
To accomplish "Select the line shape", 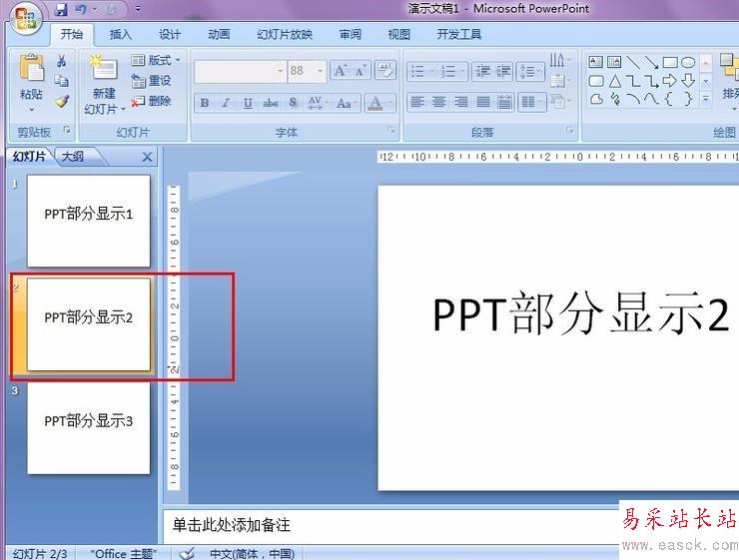I will pyautogui.click(x=633, y=62).
